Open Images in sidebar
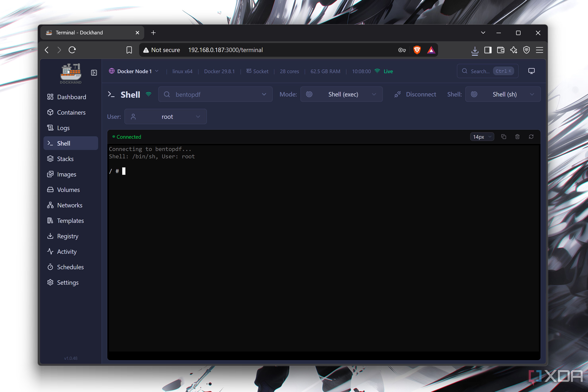588x392 pixels. (71, 174)
